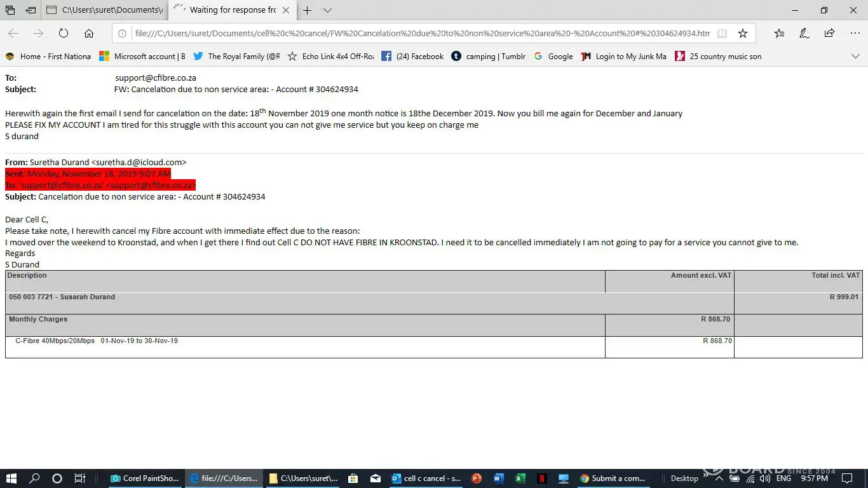Switch to Chrome 'Submit a com...' taskbar button
868x488 pixels.
point(614,478)
